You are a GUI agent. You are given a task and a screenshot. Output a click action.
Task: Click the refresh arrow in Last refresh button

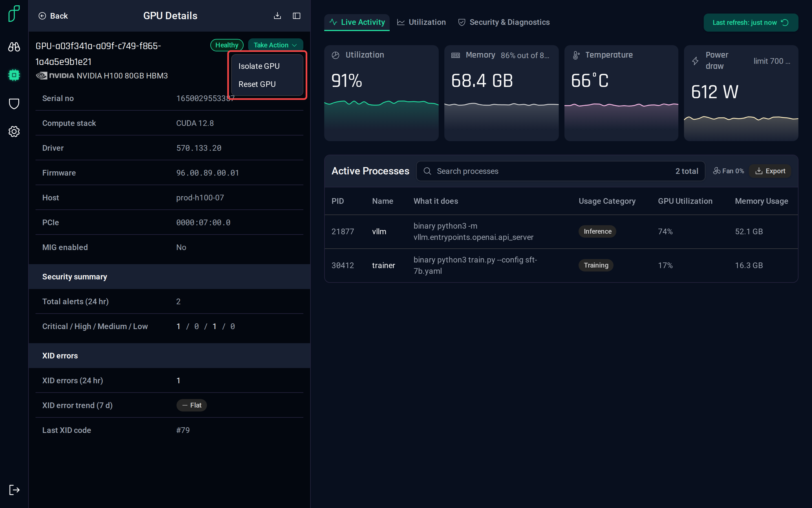pos(785,23)
